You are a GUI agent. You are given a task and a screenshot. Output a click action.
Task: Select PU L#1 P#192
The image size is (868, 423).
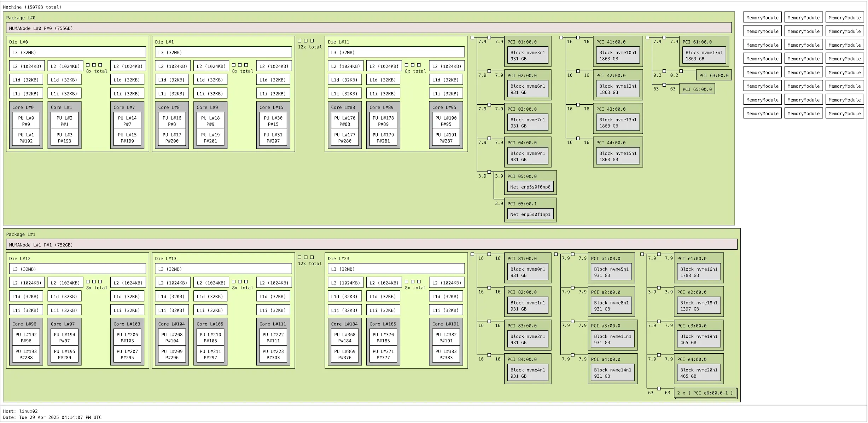26,138
